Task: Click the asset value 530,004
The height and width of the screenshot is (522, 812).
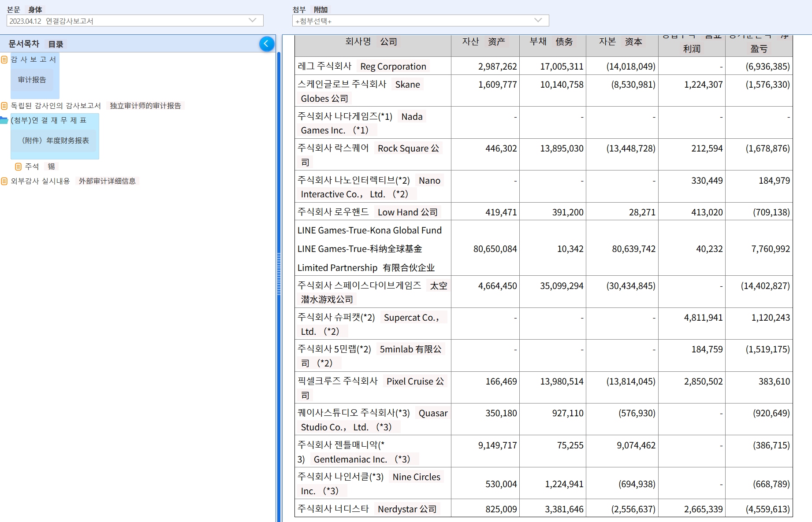Action: click(x=501, y=484)
